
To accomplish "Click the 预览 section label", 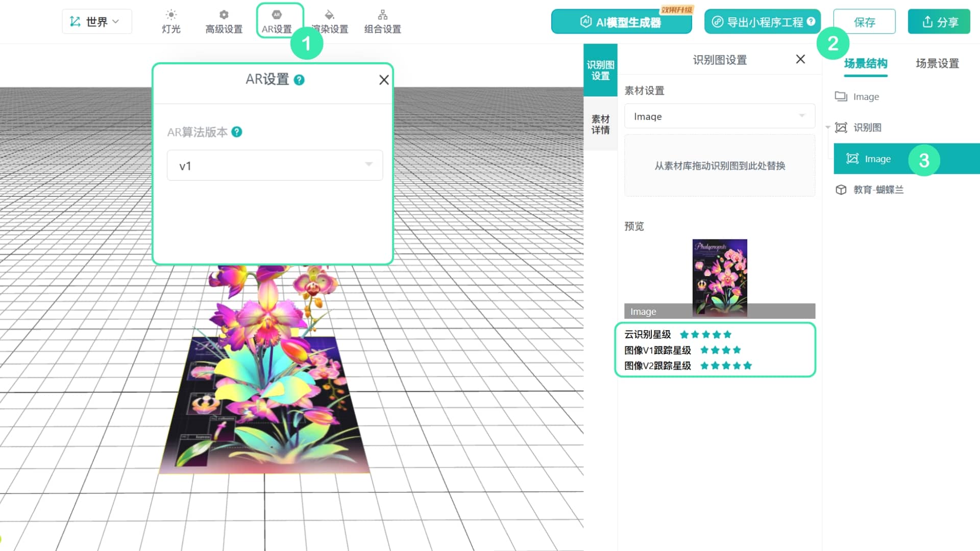I will pyautogui.click(x=634, y=226).
